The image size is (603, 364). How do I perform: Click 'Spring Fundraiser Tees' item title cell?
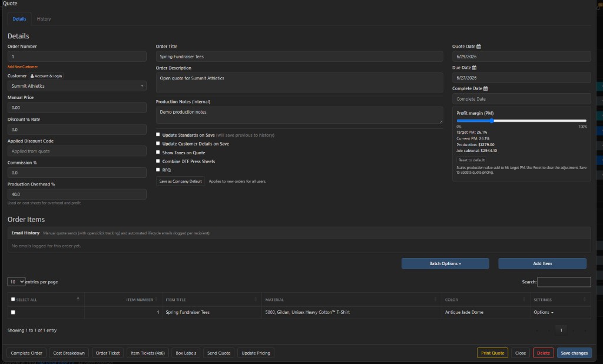[211, 312]
